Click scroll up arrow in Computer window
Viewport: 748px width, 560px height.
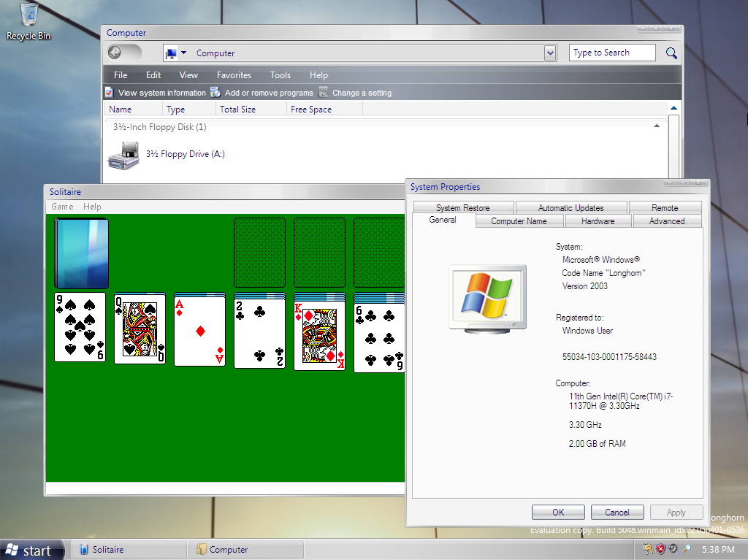[x=673, y=108]
